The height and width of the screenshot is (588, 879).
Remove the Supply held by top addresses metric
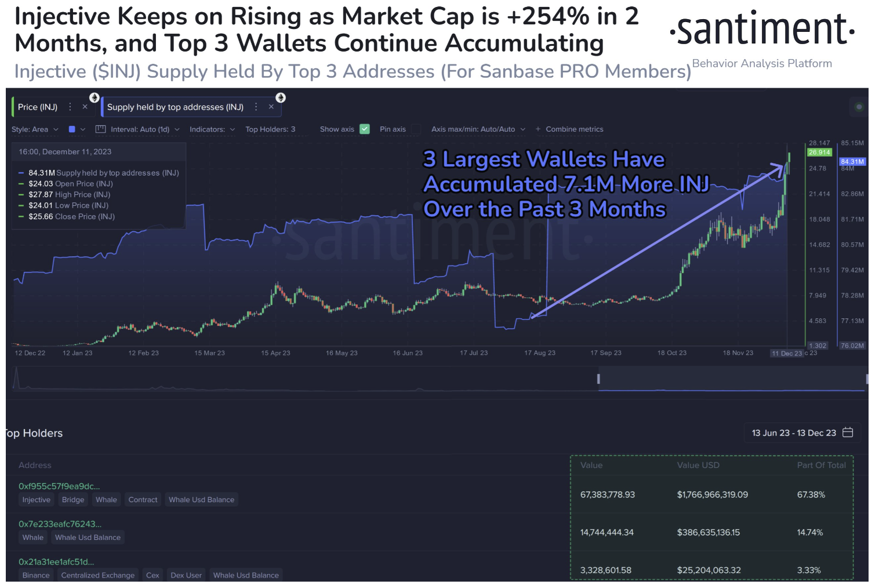[271, 107]
